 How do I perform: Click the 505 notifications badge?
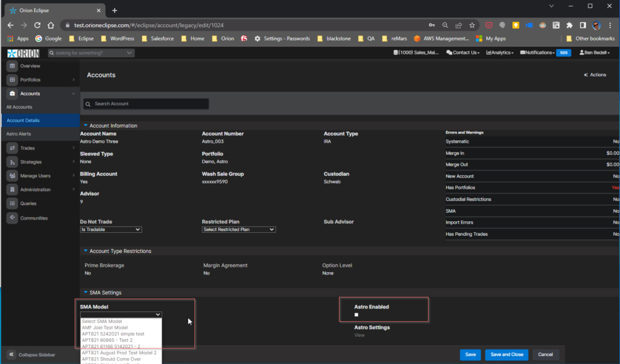(x=564, y=53)
